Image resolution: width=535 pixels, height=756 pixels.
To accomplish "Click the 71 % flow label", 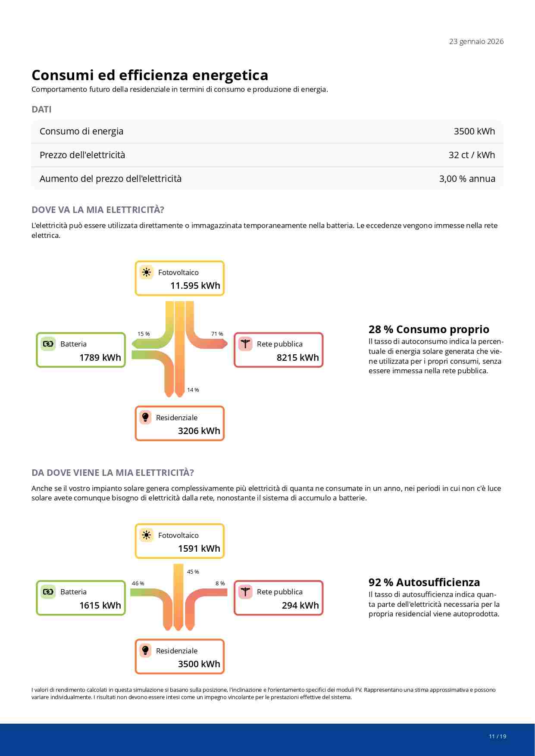I will pos(217,334).
